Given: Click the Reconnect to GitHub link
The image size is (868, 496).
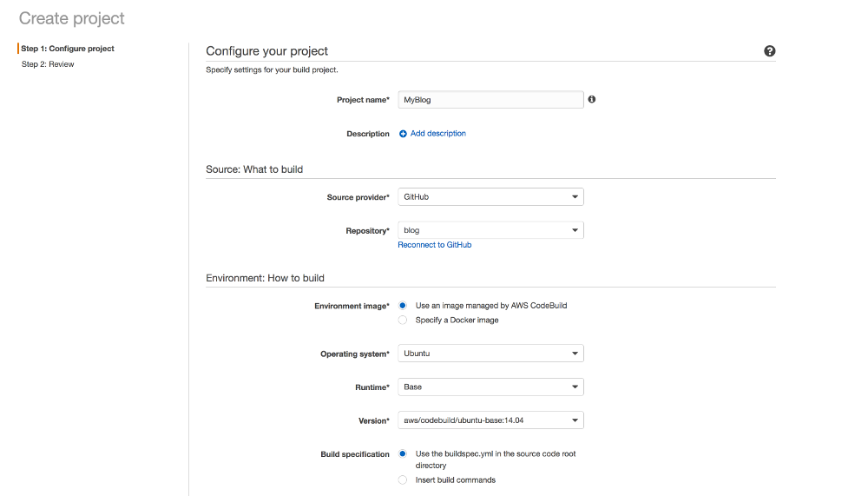Looking at the screenshot, I should tap(435, 245).
